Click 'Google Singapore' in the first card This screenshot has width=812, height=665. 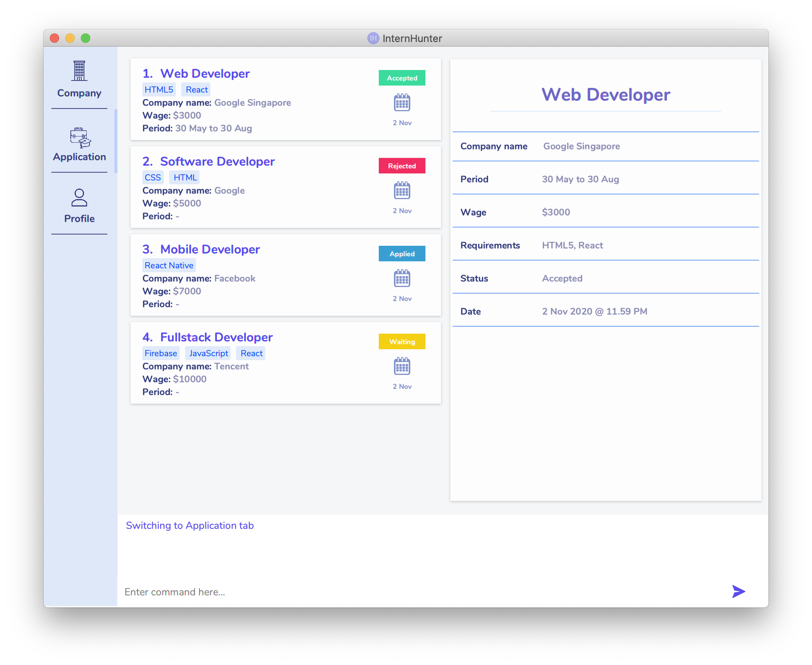coord(252,103)
